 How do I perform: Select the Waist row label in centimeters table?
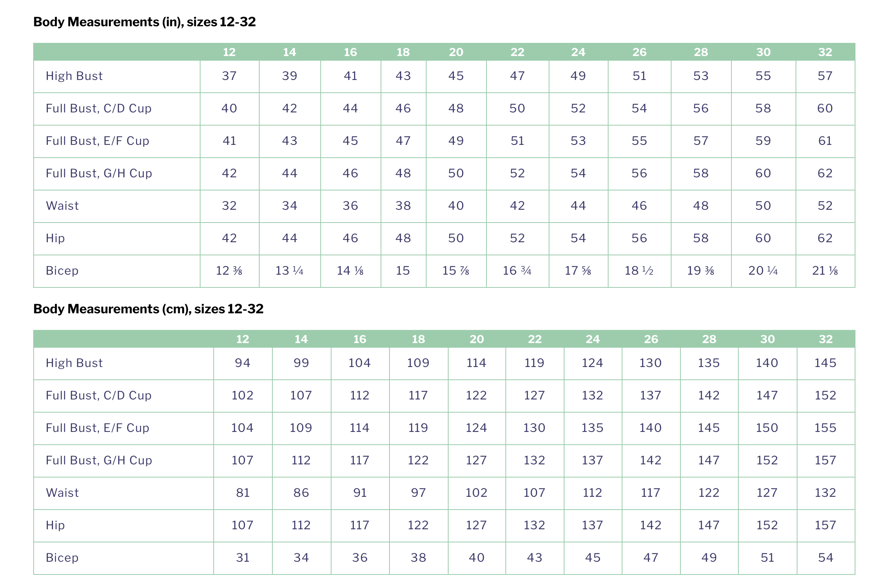click(62, 493)
